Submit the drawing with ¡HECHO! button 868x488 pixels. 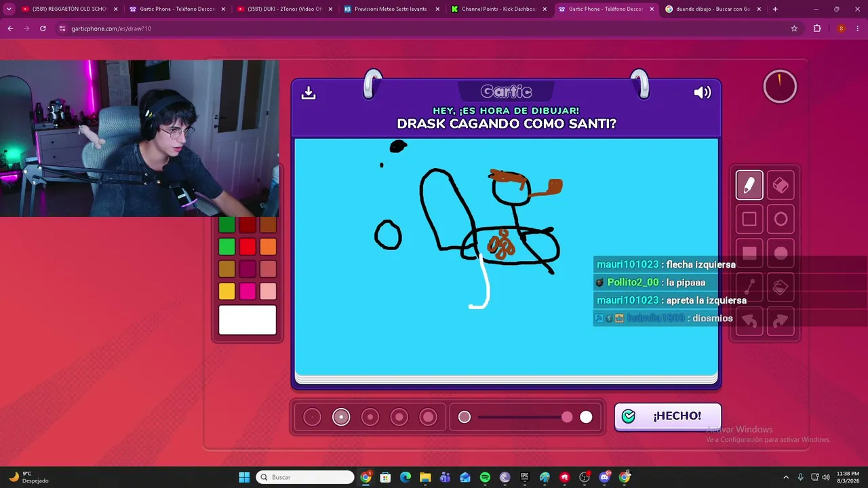pyautogui.click(x=668, y=416)
